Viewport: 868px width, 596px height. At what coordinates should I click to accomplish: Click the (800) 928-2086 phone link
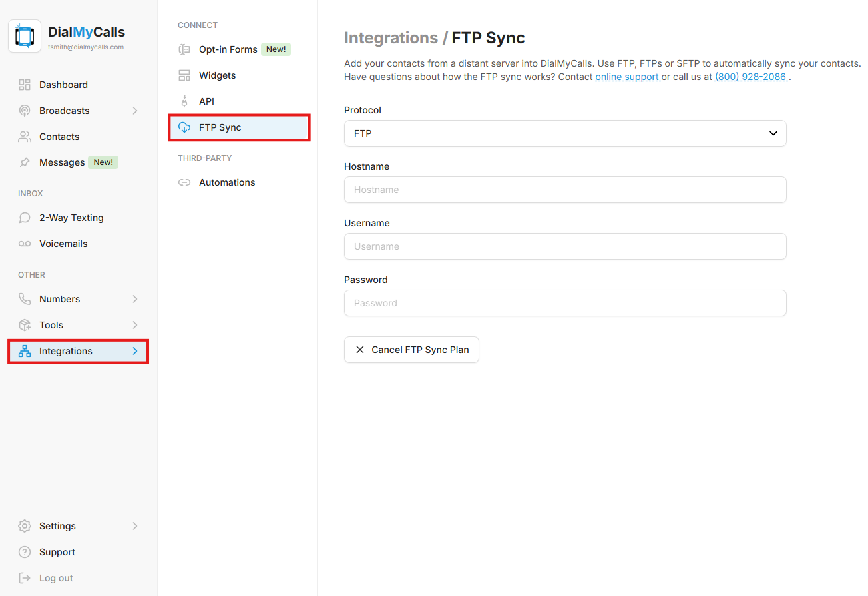coord(750,77)
